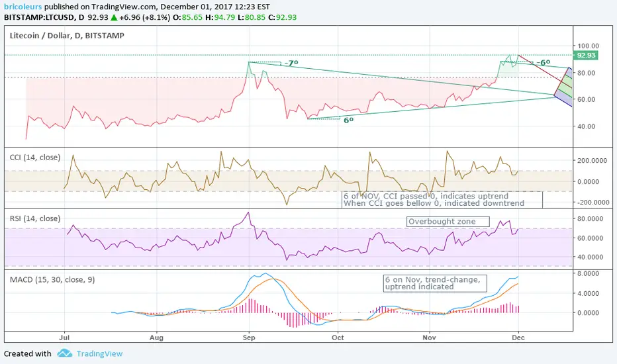
Task: Click the Nov date axis label
Action: point(429,338)
